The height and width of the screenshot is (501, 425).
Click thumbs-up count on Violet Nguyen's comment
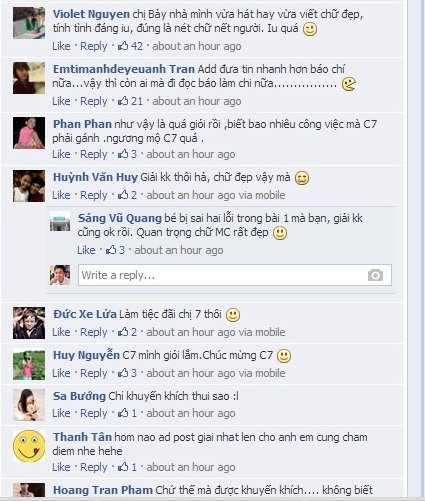[131, 46]
